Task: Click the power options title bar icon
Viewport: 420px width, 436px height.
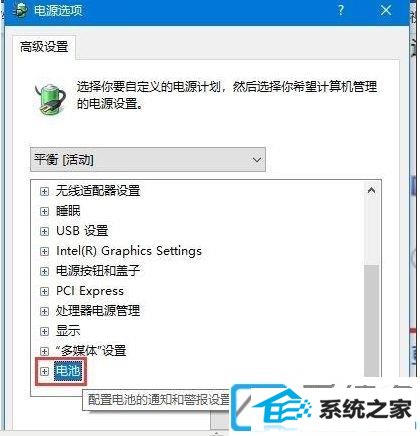Action: tap(20, 10)
